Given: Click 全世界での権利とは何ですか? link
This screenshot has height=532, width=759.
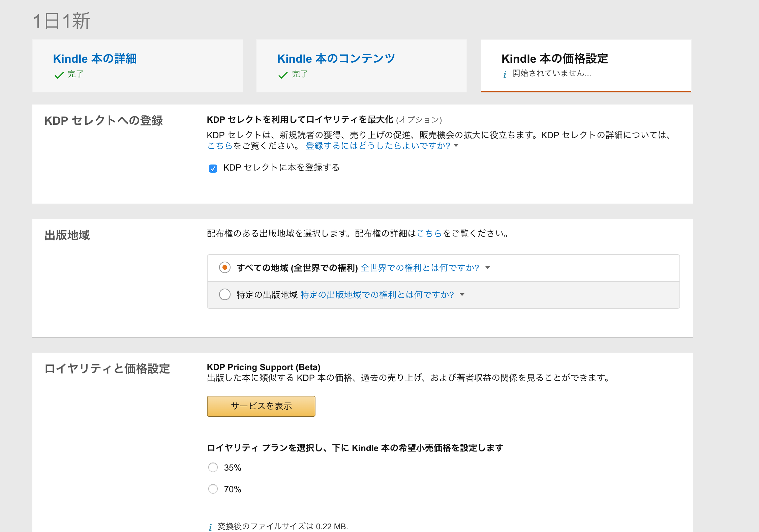Looking at the screenshot, I should (x=420, y=268).
